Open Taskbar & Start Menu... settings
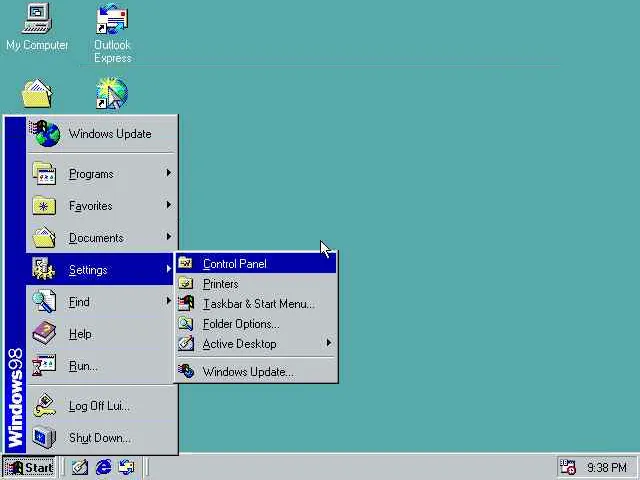The image size is (640, 480). (256, 303)
